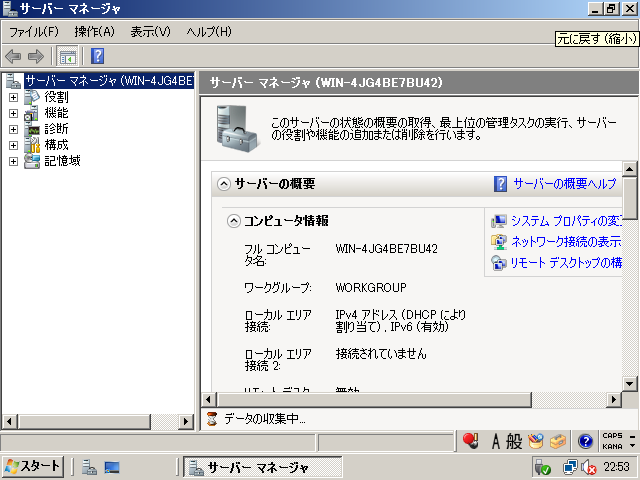Toggle the console tree pane toolbar icon
The height and width of the screenshot is (480, 640).
pyautogui.click(x=67, y=56)
